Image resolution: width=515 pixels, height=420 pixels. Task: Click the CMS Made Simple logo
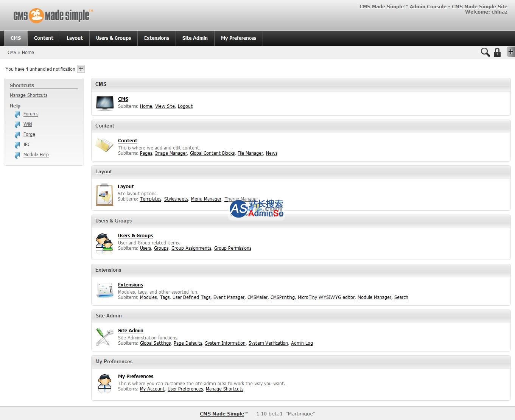pyautogui.click(x=53, y=16)
